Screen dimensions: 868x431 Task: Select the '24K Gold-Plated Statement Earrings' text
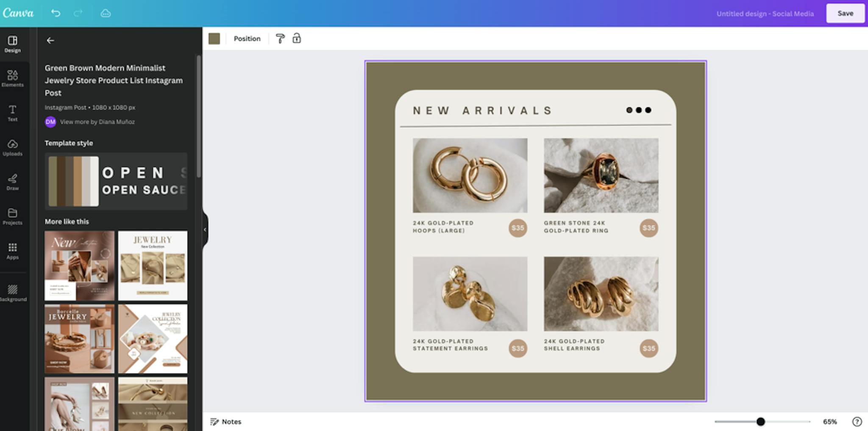pos(451,345)
